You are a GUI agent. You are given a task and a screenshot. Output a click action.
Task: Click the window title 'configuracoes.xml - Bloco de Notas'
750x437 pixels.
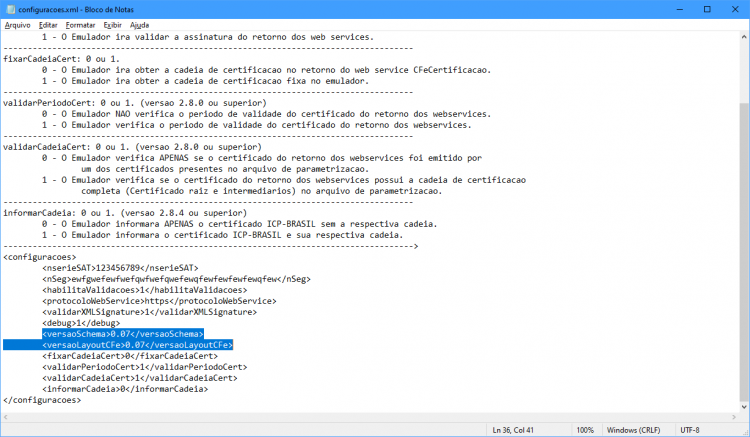coord(76,10)
